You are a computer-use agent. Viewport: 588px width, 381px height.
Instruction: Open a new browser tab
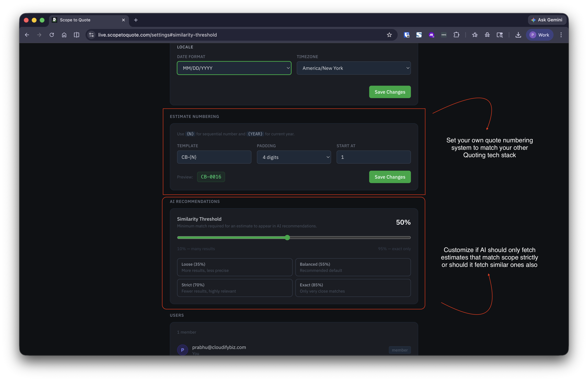(136, 20)
